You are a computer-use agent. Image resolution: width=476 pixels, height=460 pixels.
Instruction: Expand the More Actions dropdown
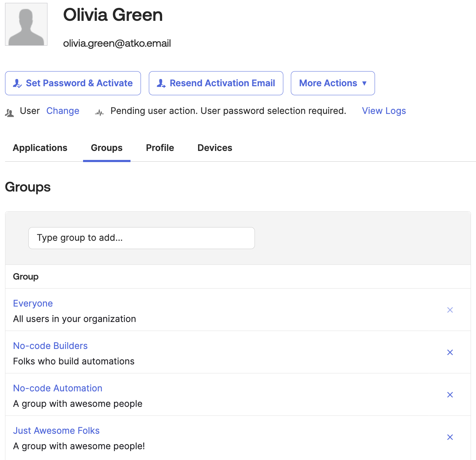(333, 83)
